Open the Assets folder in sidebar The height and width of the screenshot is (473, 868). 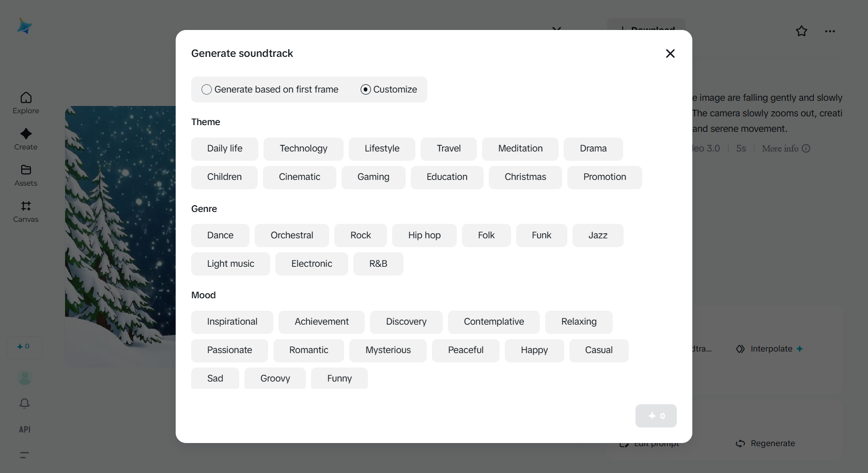[x=26, y=175]
